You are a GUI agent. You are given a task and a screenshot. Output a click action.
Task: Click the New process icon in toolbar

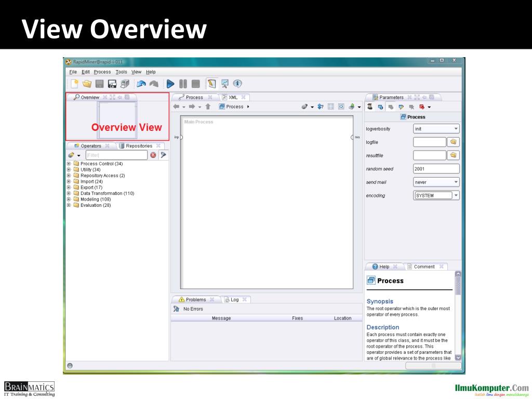point(74,84)
